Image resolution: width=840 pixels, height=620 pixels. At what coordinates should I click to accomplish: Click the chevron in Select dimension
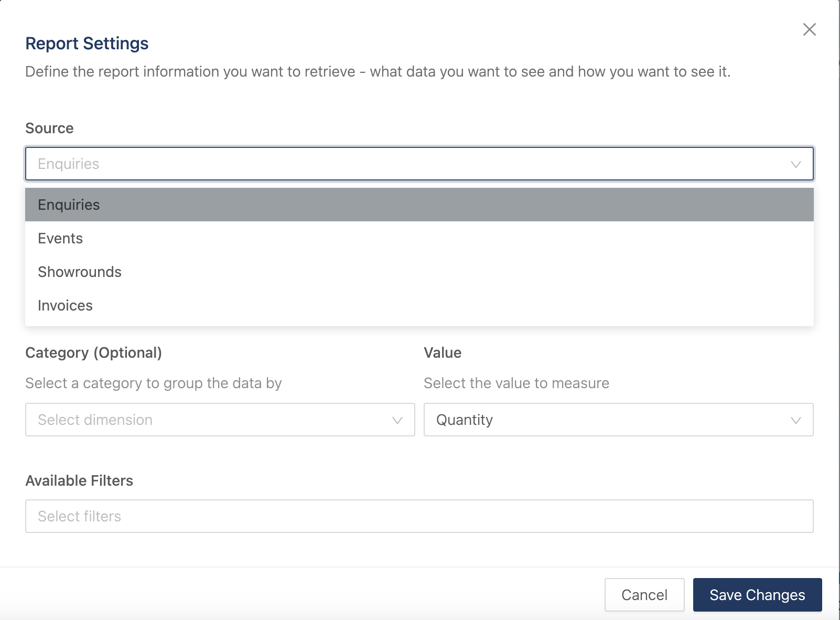coord(397,420)
